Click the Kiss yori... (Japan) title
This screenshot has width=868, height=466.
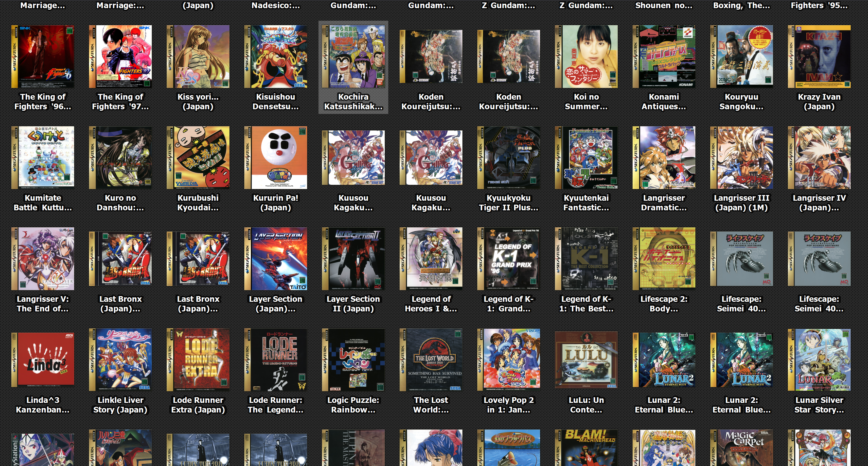(x=198, y=102)
